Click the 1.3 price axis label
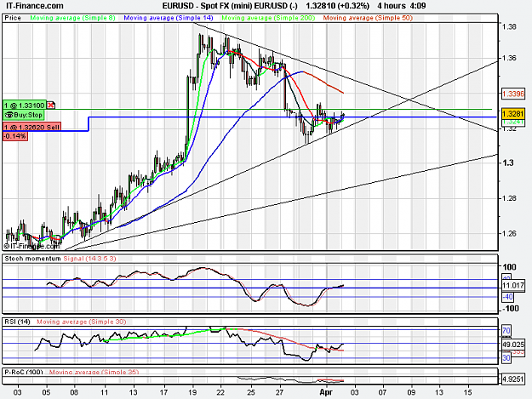Image resolution: width=532 pixels, height=399 pixels. tap(508, 162)
